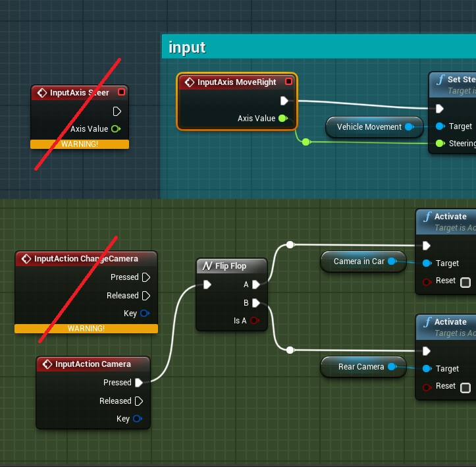Enable Reset checkbox on Rear Camera Activate node
This screenshot has height=467, width=476.
(x=465, y=387)
